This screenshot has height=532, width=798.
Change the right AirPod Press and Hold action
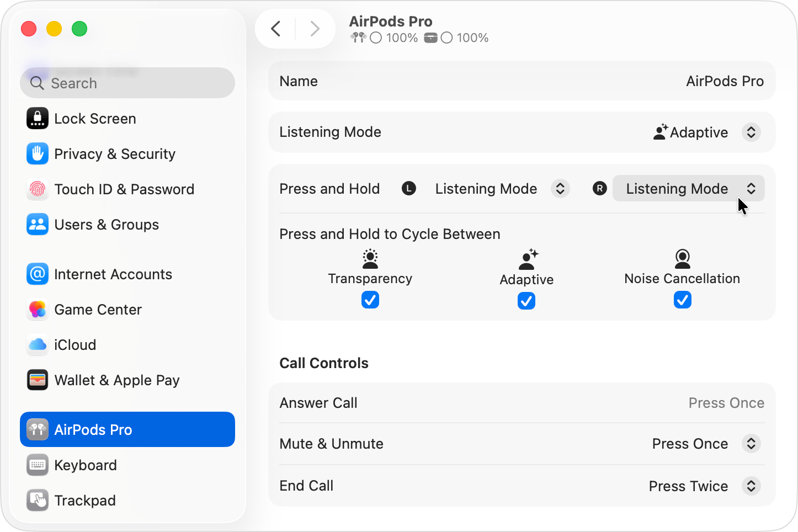pyautogui.click(x=688, y=188)
